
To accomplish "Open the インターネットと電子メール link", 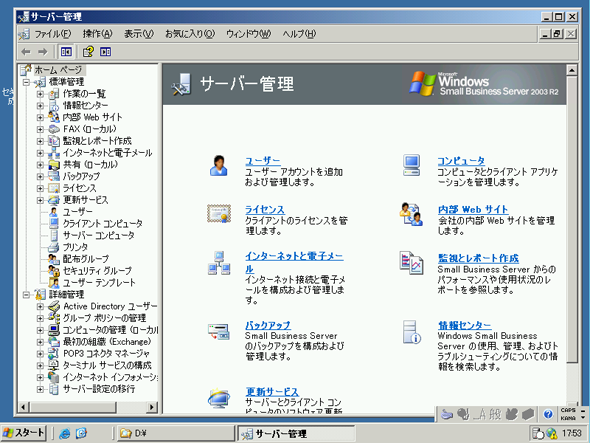I will click(x=294, y=262).
